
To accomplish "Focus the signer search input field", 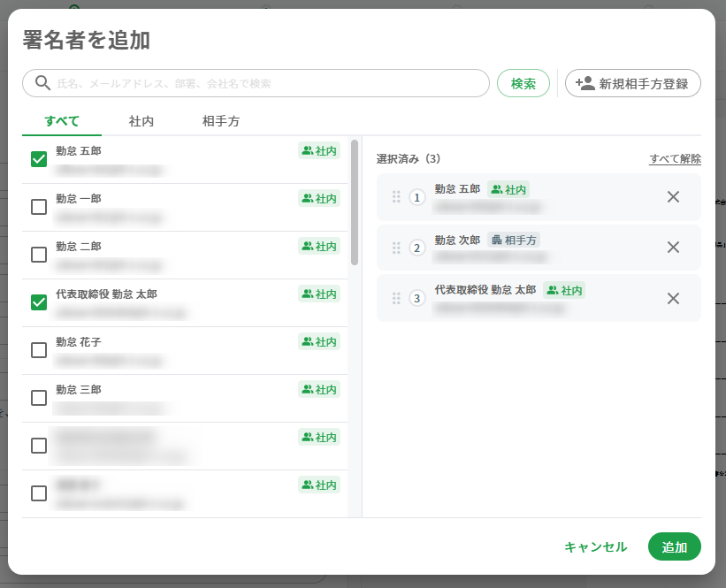I will click(256, 83).
